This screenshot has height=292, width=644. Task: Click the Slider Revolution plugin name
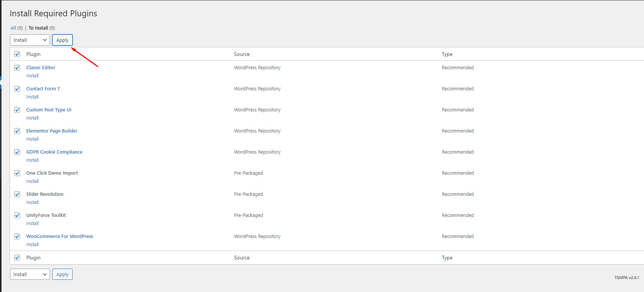click(x=45, y=194)
